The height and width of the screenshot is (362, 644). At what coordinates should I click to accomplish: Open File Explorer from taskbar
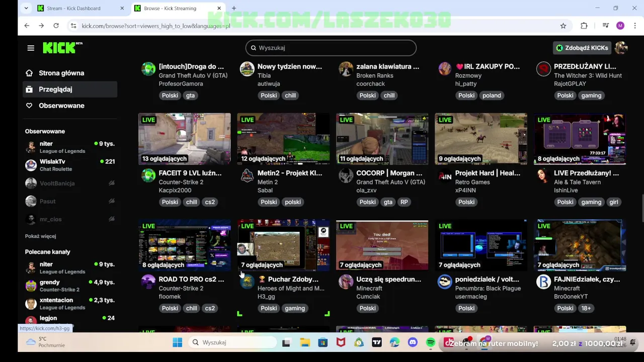pyautogui.click(x=305, y=342)
